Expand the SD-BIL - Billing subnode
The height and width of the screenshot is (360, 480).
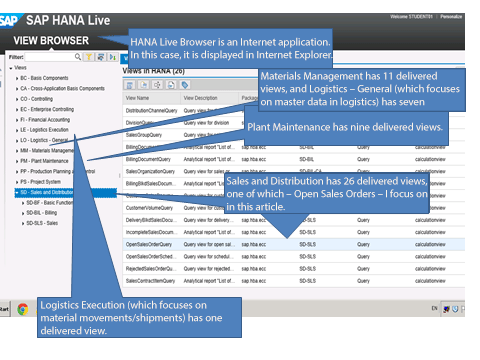pyautogui.click(x=23, y=213)
